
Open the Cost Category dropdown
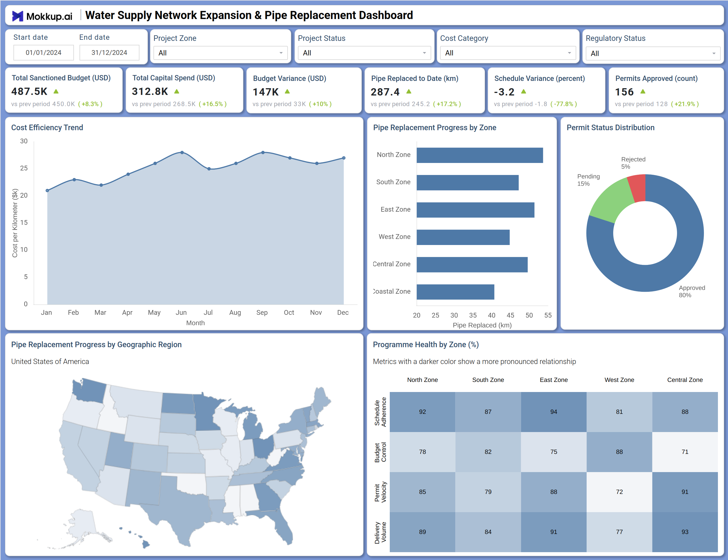[x=508, y=53]
